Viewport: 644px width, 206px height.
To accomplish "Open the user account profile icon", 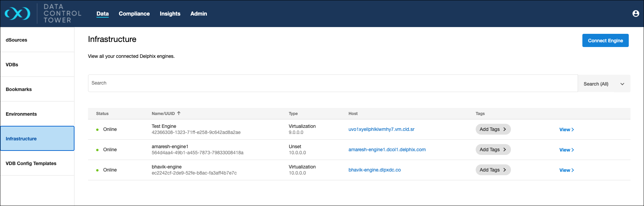I will [636, 14].
